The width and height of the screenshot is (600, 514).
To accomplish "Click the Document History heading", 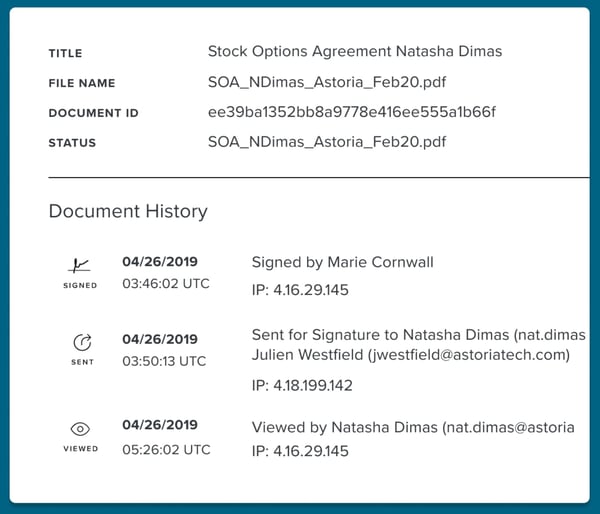I will (x=128, y=211).
